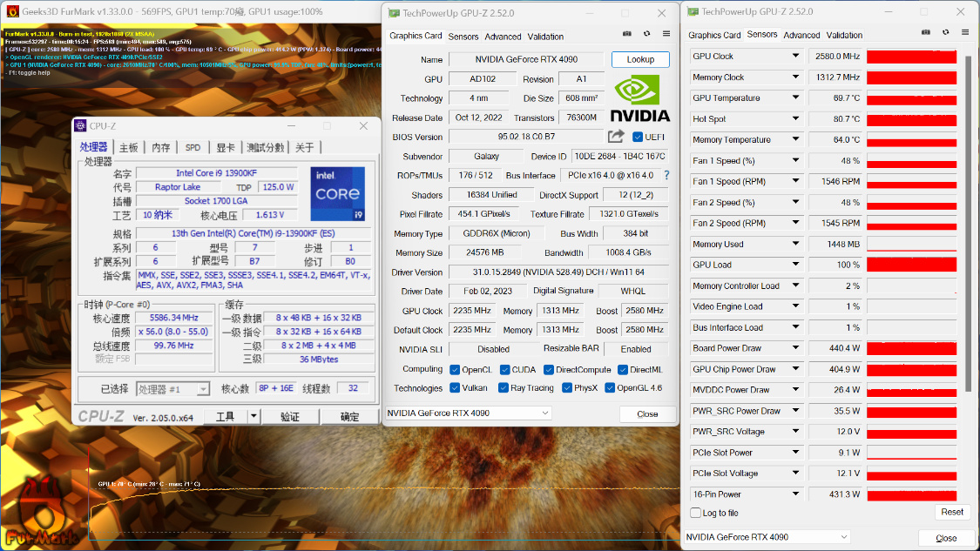980x551 pixels.
Task: Open the hamburger menu in GPU-Z Graphics Card window
Action: coord(666,34)
